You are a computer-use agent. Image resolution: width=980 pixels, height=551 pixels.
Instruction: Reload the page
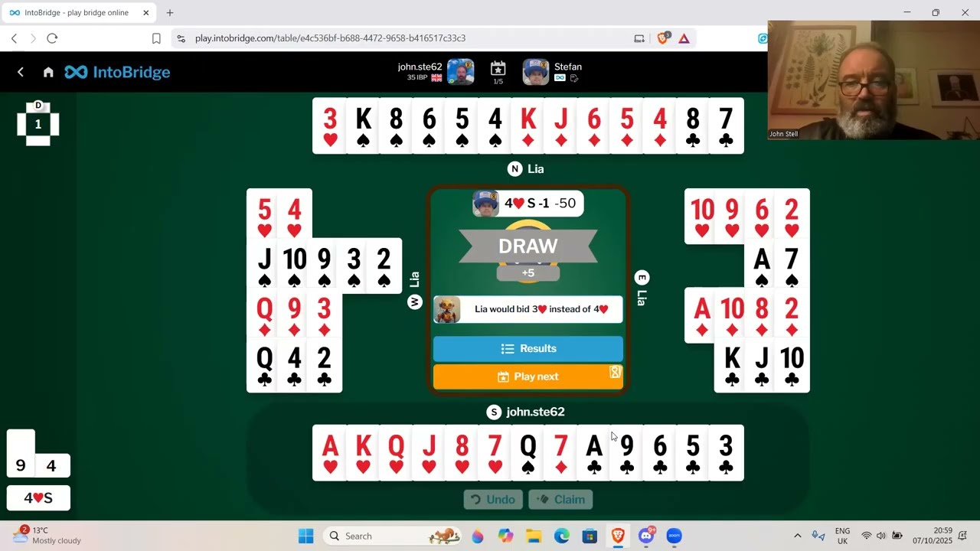(52, 38)
